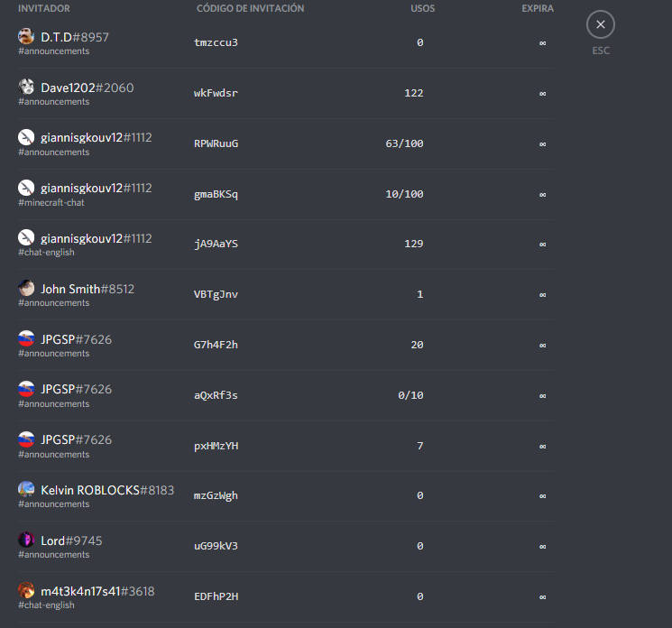This screenshot has width=672, height=628.
Task: Click the Kelvin ROBLOCKS#8183 username
Action: coord(107,490)
